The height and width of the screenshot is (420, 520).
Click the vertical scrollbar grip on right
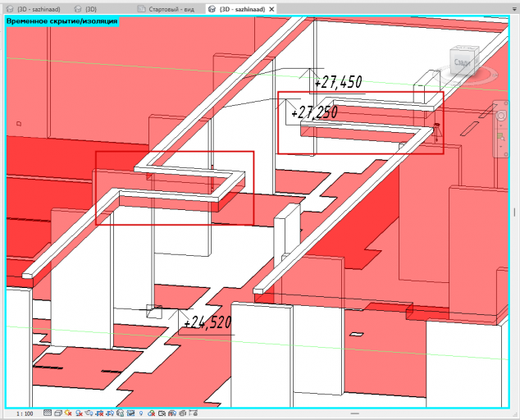[514, 212]
